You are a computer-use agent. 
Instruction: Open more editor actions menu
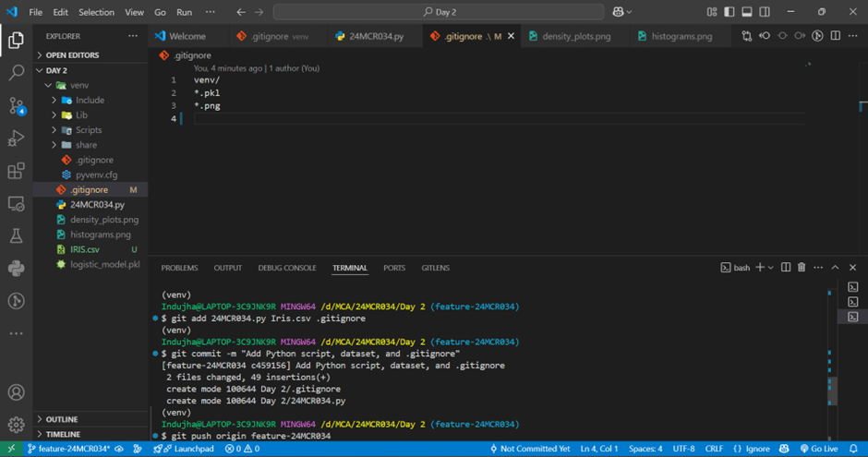coord(853,36)
